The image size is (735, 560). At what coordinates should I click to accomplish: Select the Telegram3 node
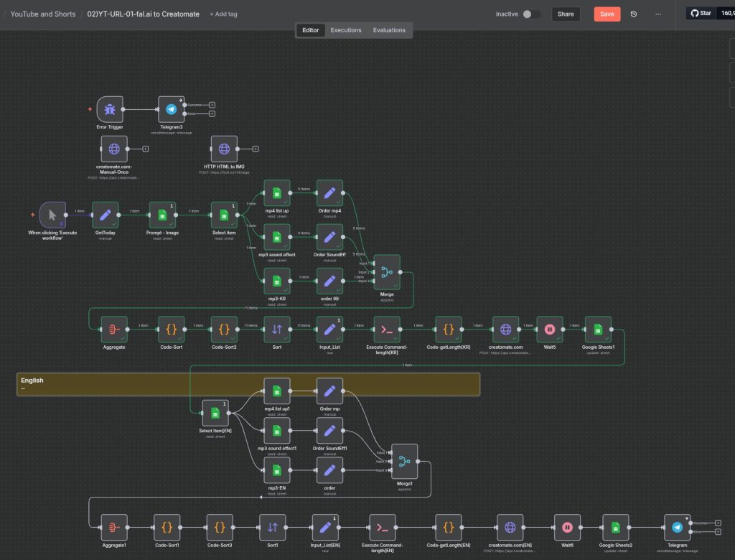(x=171, y=110)
